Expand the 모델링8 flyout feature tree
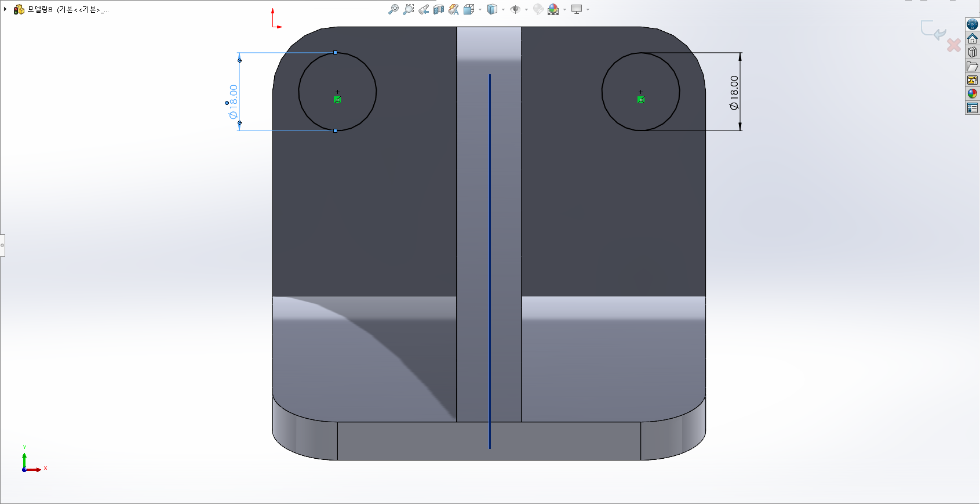Viewport: 980px width, 504px height. point(5,9)
